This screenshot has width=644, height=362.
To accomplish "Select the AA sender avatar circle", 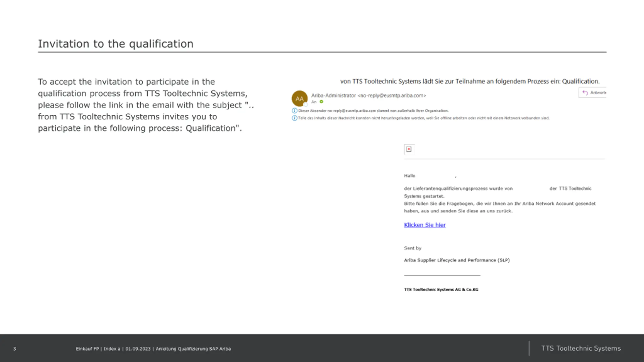I will pos(299,99).
